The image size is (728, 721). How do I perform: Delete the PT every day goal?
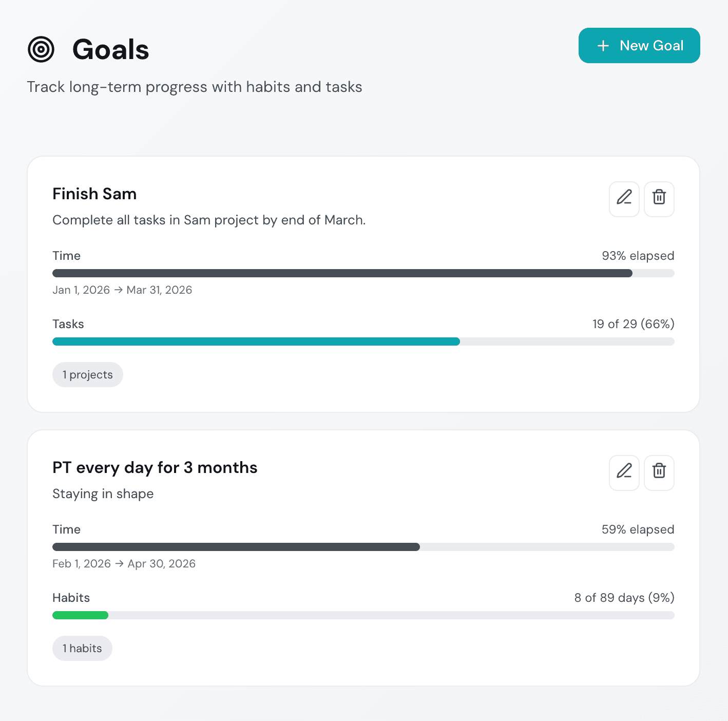[659, 472]
